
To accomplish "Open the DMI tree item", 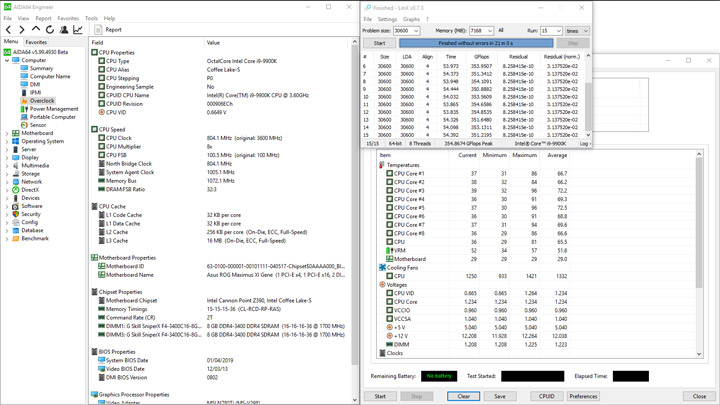I will point(35,84).
